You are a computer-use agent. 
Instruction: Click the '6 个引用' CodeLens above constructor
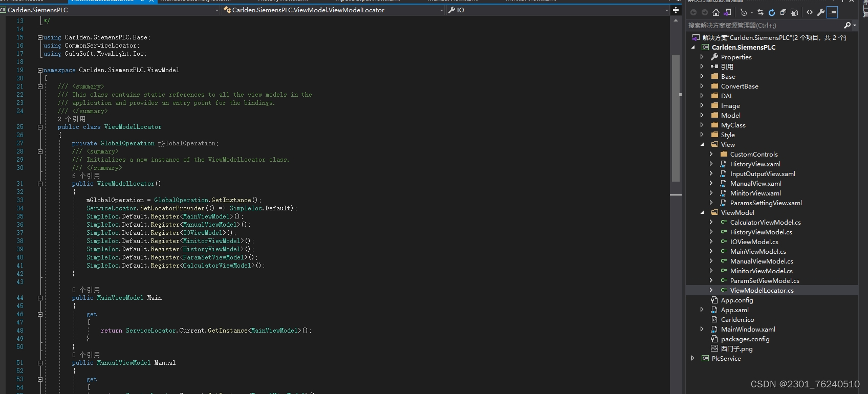click(86, 176)
